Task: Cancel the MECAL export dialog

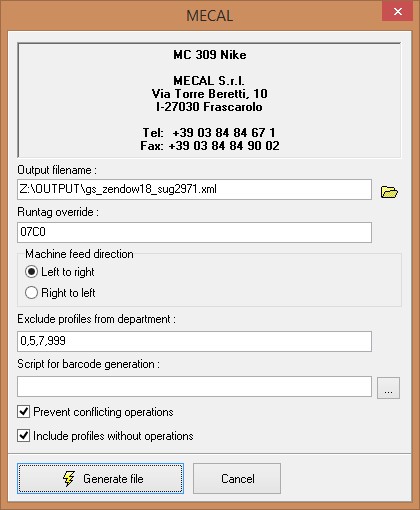Action: click(237, 478)
